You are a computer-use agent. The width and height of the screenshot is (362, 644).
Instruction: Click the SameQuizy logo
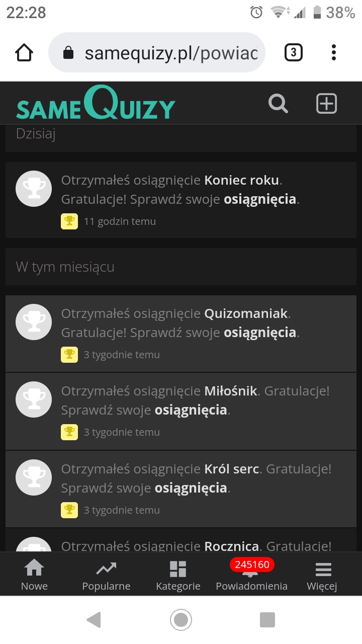tap(96, 104)
